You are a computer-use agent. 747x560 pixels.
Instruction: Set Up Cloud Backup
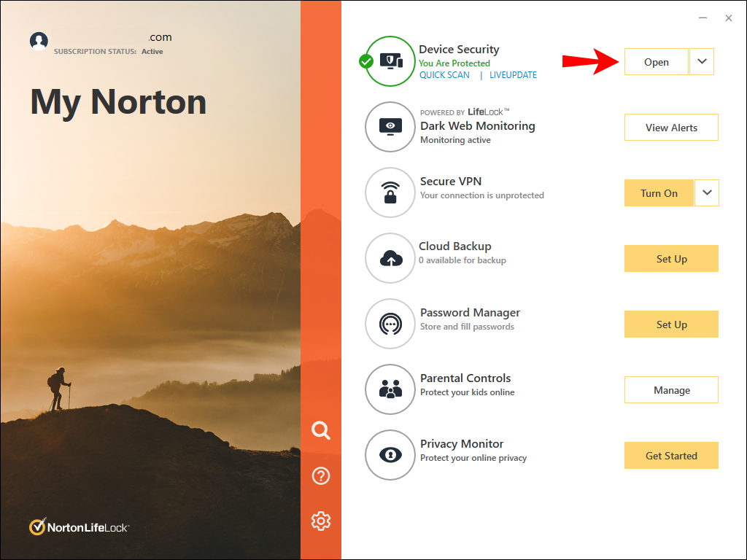671,259
